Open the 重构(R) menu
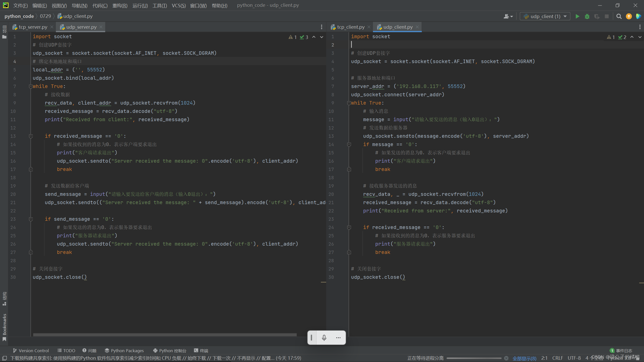Viewport: 644px width, 362px height. pos(120,5)
